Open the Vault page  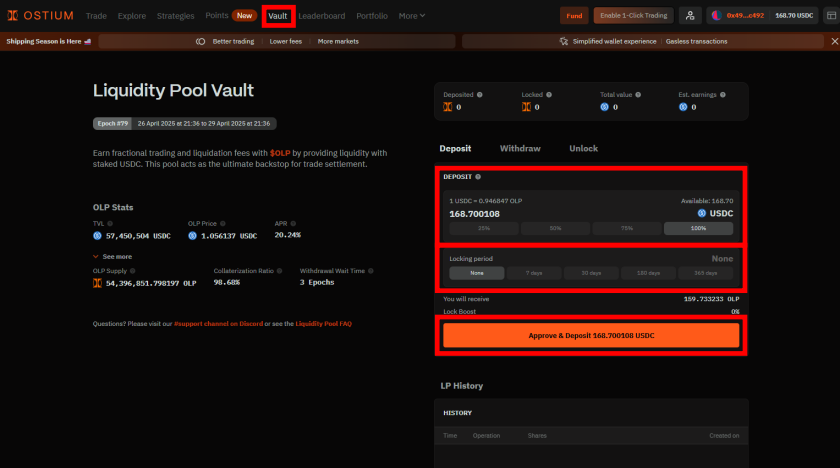pos(278,16)
